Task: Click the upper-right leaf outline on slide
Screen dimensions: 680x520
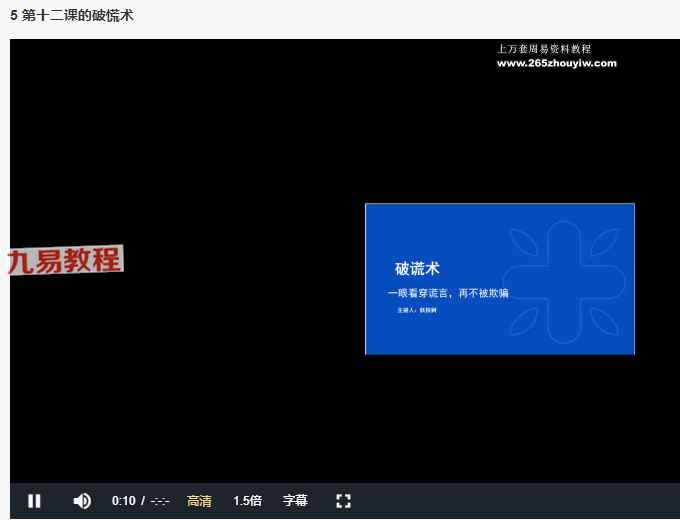Action: [603, 241]
